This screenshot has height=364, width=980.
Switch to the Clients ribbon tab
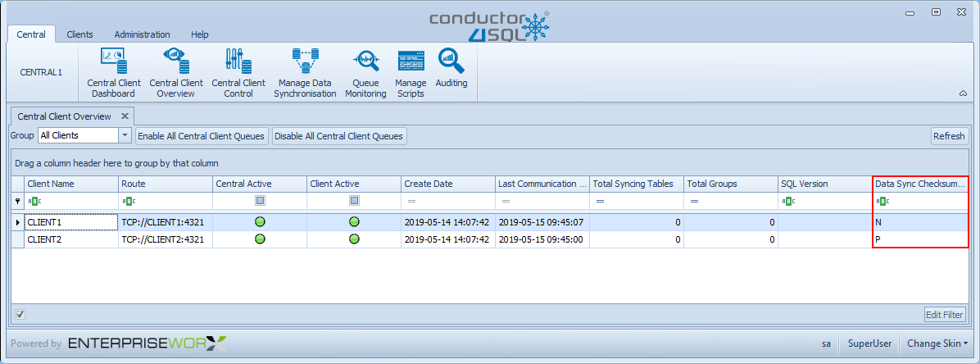click(79, 34)
